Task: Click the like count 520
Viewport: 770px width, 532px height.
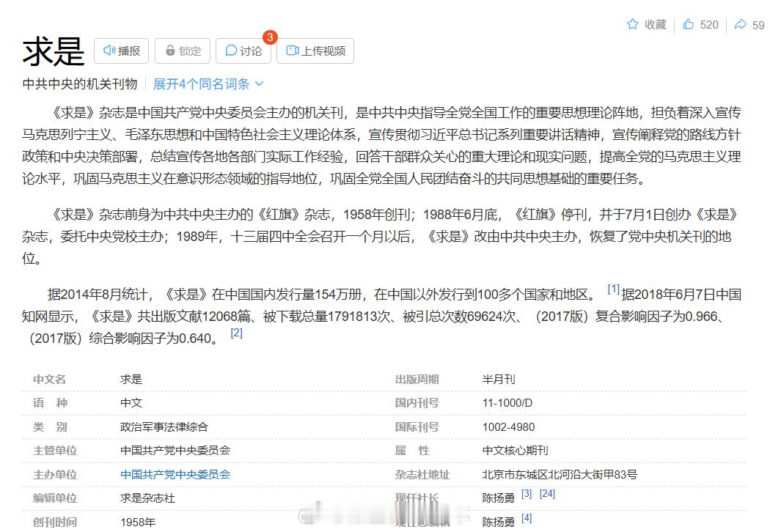Action: pyautogui.click(x=709, y=25)
